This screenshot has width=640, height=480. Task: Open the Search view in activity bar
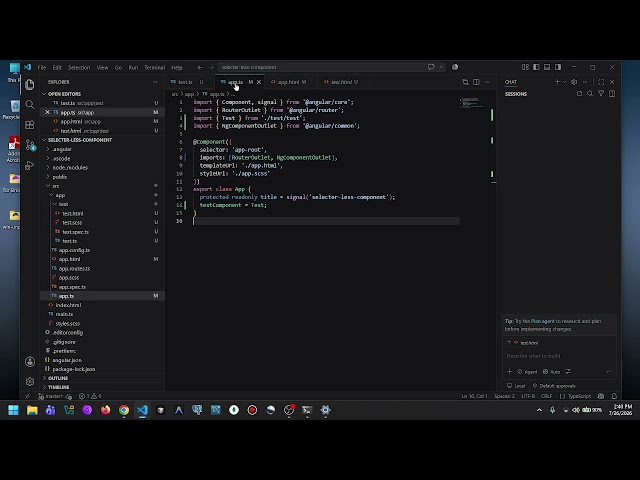[x=30, y=104]
